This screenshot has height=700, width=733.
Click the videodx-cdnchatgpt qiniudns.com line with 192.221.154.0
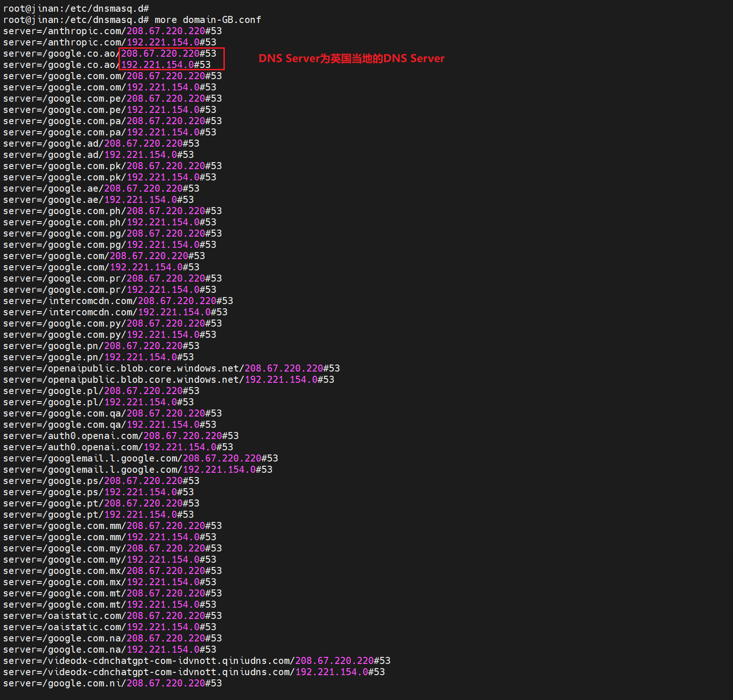click(x=194, y=672)
